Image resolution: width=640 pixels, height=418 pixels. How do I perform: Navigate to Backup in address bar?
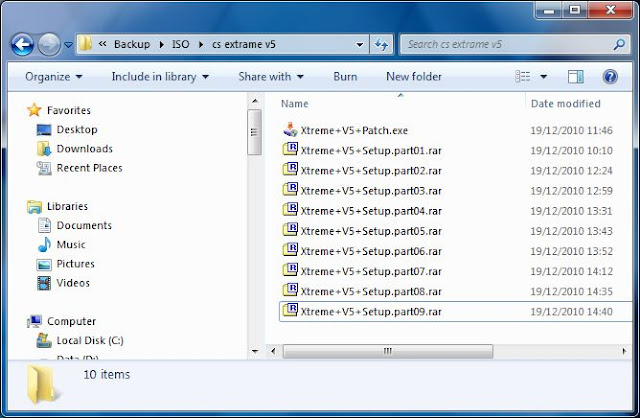[132, 44]
